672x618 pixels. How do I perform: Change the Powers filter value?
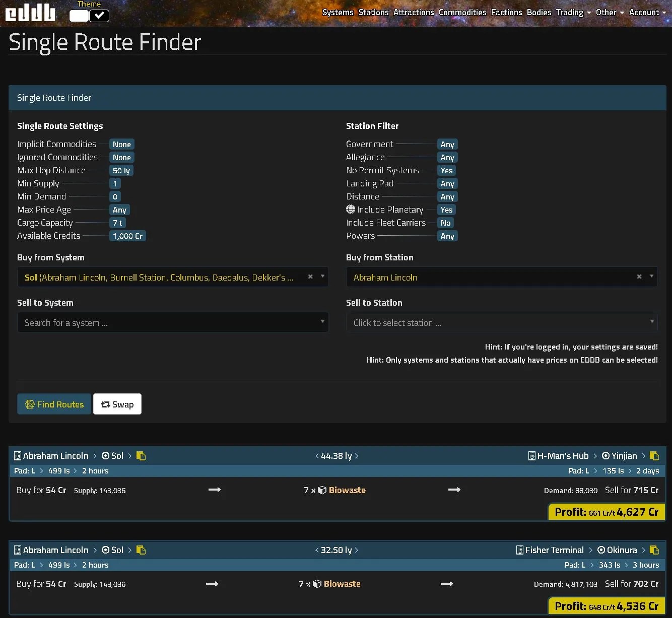(447, 236)
